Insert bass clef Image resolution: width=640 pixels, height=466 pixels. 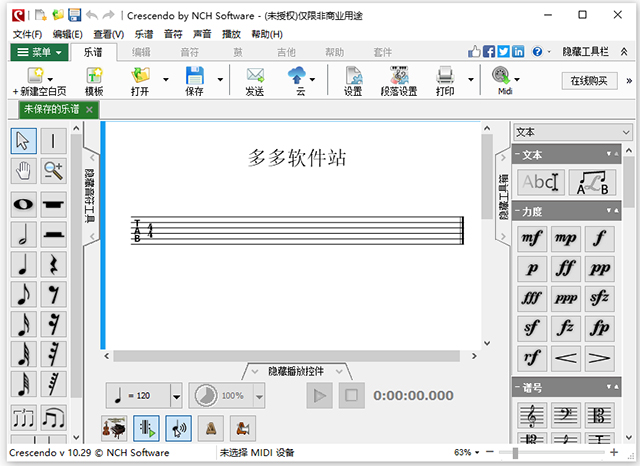(566, 415)
